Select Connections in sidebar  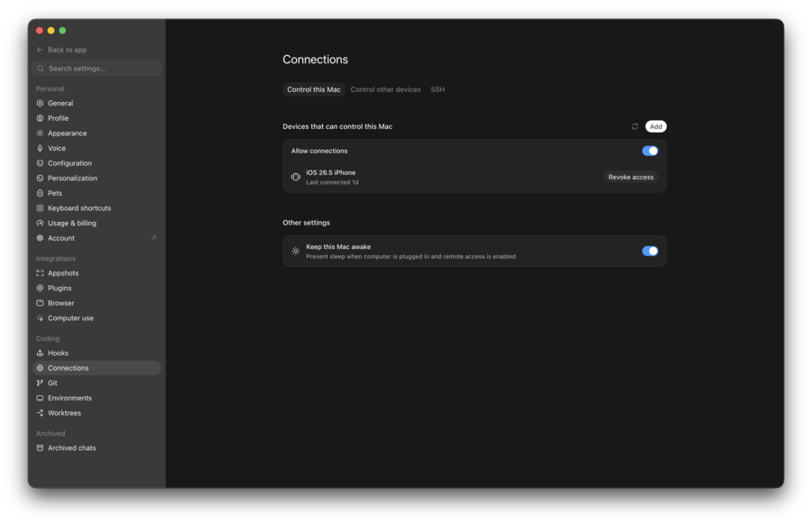click(97, 368)
